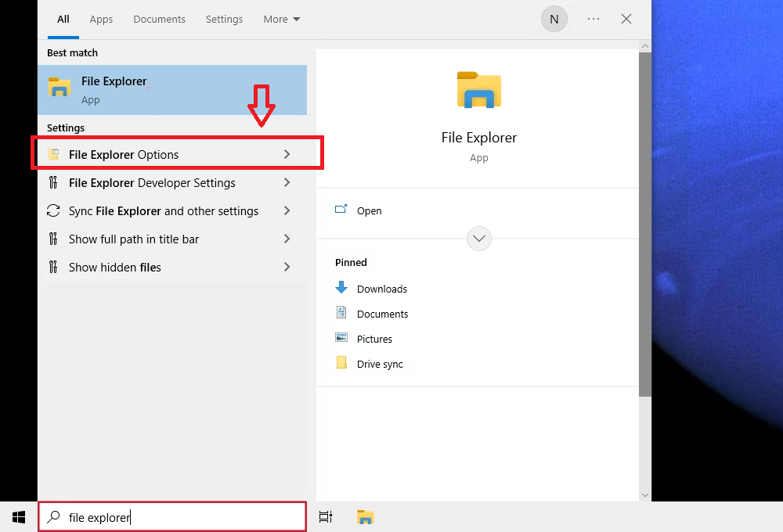Open the pinned Downloads folder
The width and height of the screenshot is (783, 532).
pyautogui.click(x=381, y=289)
